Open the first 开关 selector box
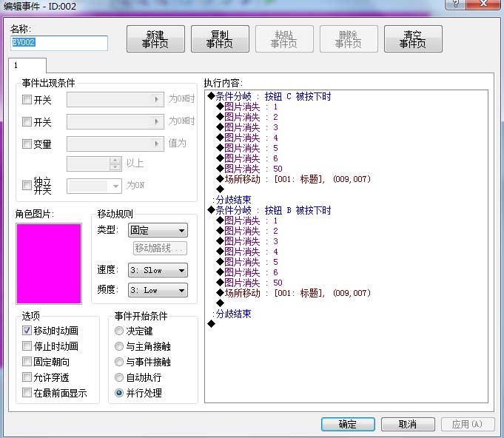 tap(115, 99)
